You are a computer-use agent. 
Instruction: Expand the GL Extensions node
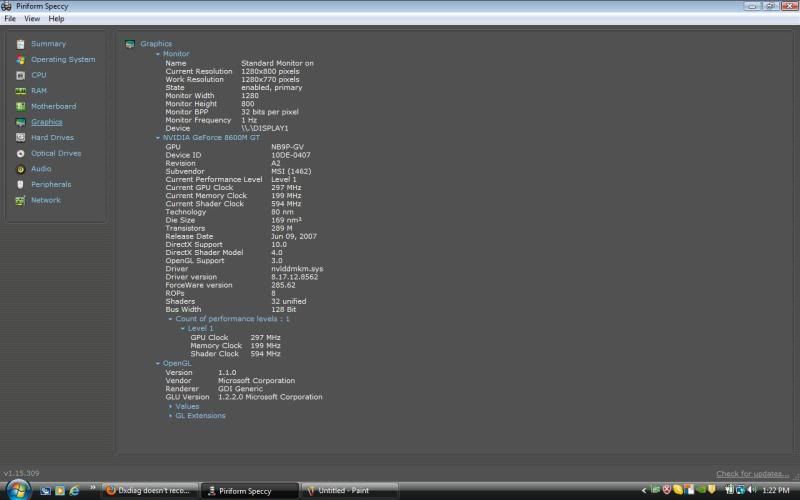click(x=170, y=416)
